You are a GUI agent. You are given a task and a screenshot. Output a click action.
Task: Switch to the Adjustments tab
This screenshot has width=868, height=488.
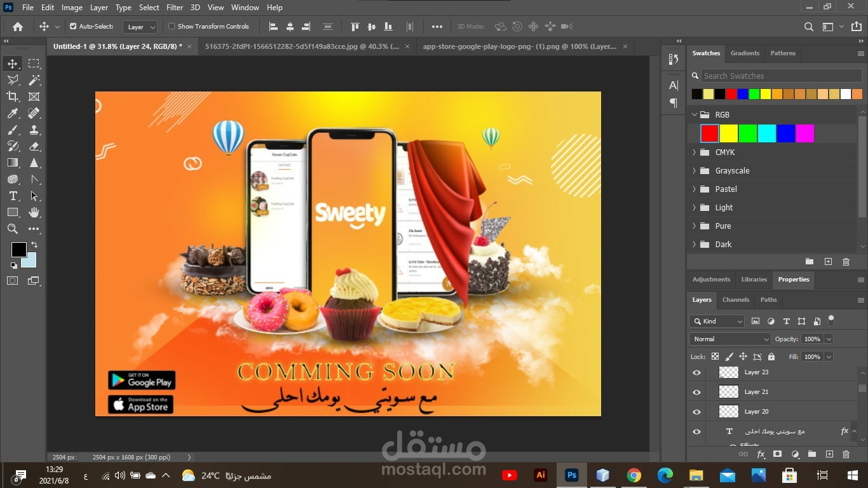pos(711,280)
